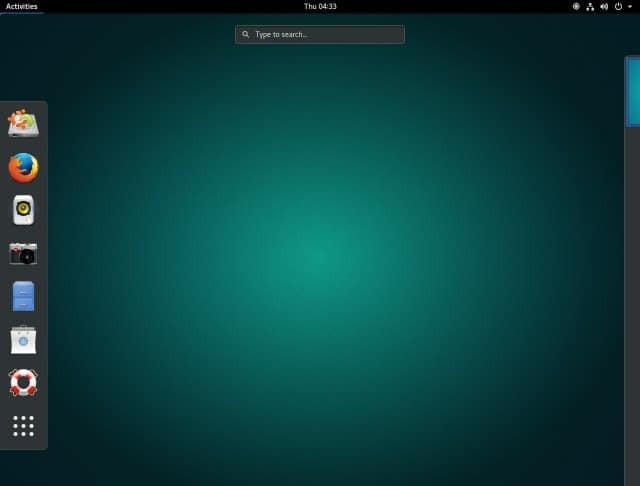Click the search magnifier icon
640x486 pixels.
(245, 35)
